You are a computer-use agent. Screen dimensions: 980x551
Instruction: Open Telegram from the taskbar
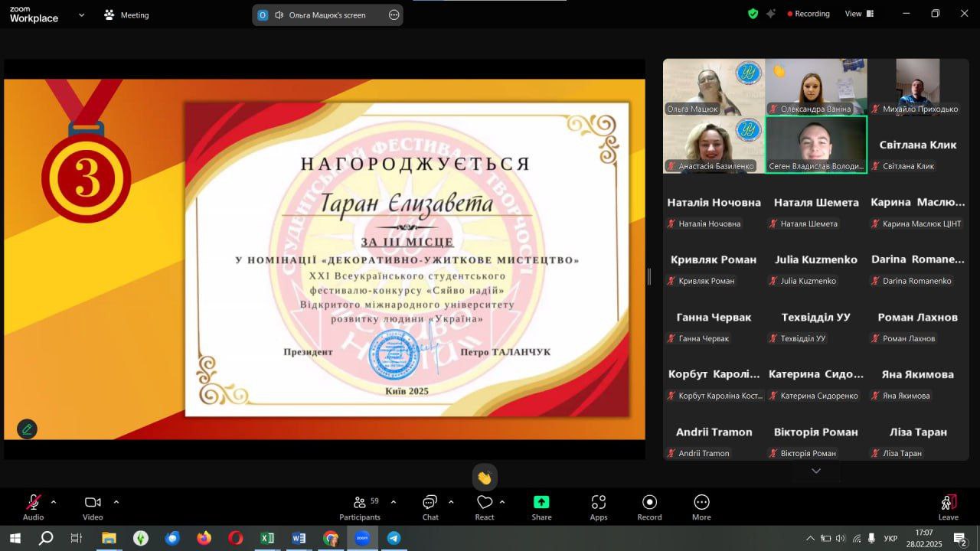tap(394, 538)
